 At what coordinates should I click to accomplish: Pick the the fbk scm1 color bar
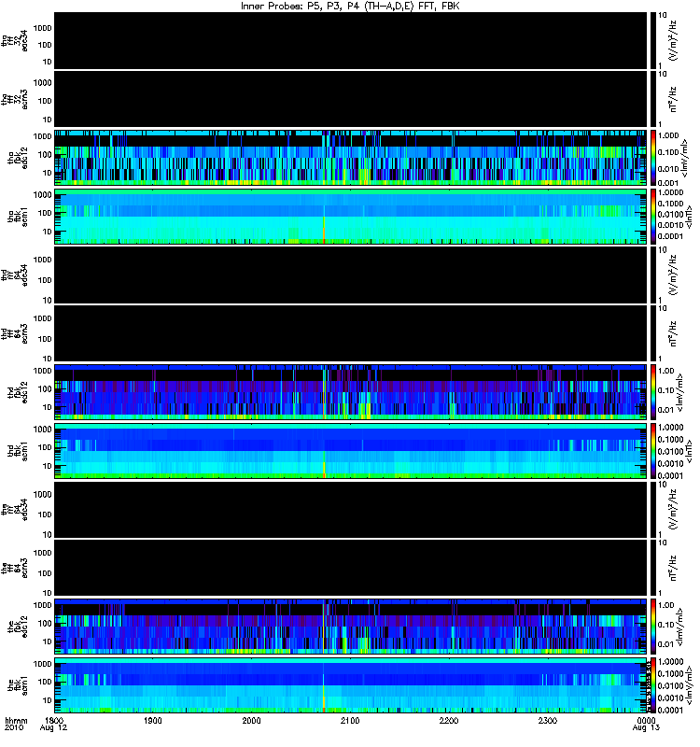click(653, 685)
